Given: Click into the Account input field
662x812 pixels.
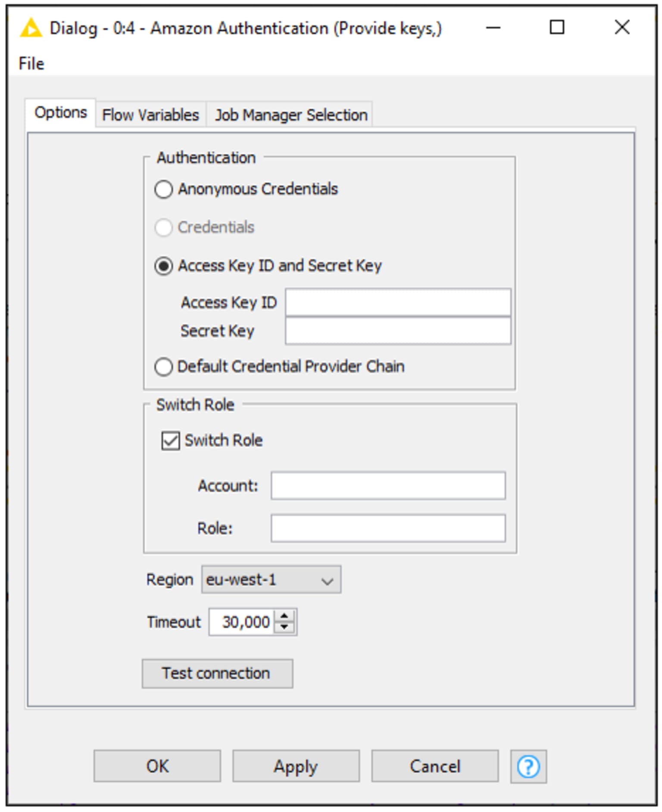Looking at the screenshot, I should coord(388,486).
